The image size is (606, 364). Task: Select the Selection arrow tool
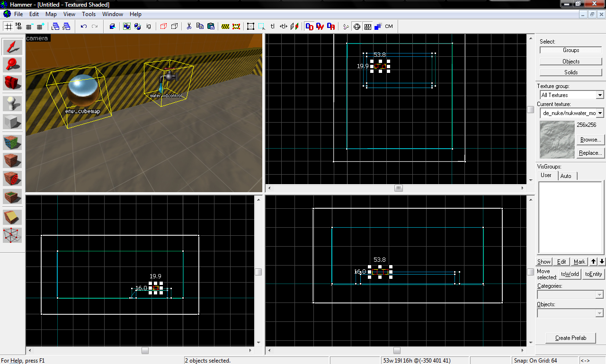pyautogui.click(x=12, y=47)
